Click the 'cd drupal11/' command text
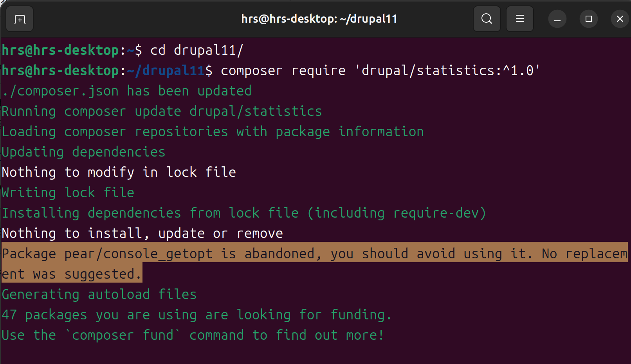 [197, 50]
